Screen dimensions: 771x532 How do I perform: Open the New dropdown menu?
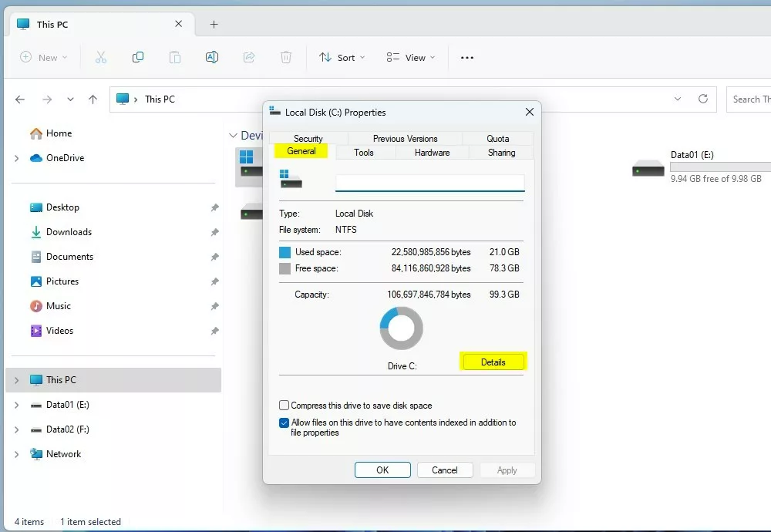coord(43,58)
